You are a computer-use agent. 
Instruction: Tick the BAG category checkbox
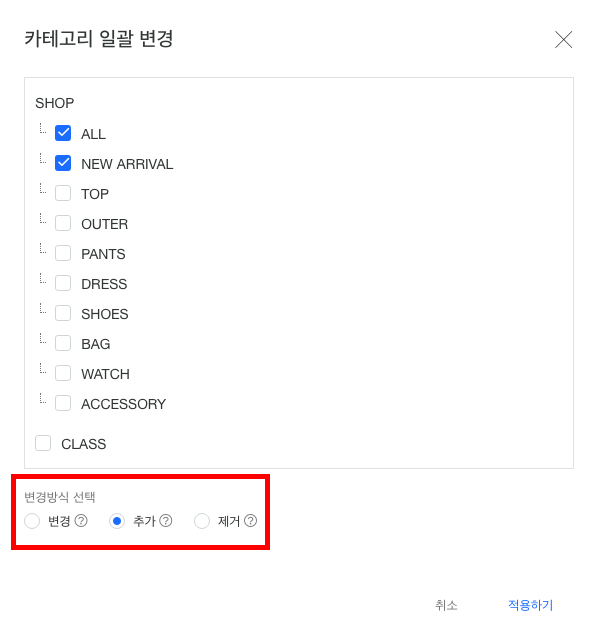(x=63, y=343)
